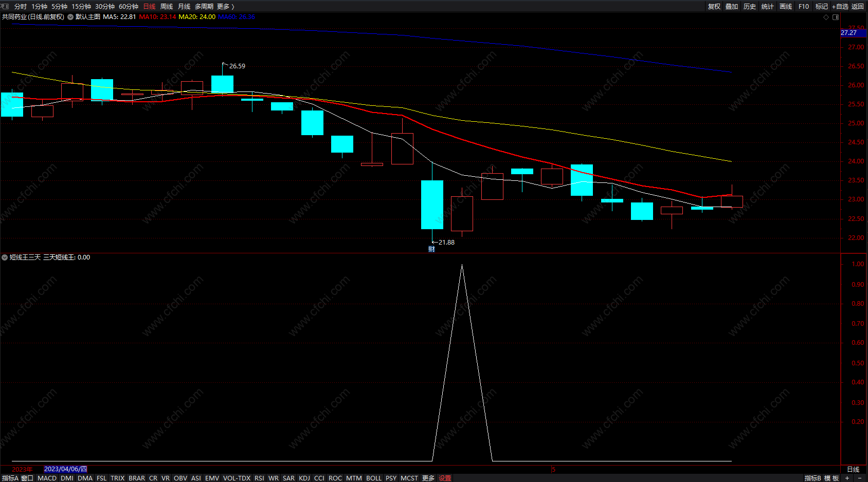Select the VOL-TDX indicator
868x482 pixels.
[237, 478]
